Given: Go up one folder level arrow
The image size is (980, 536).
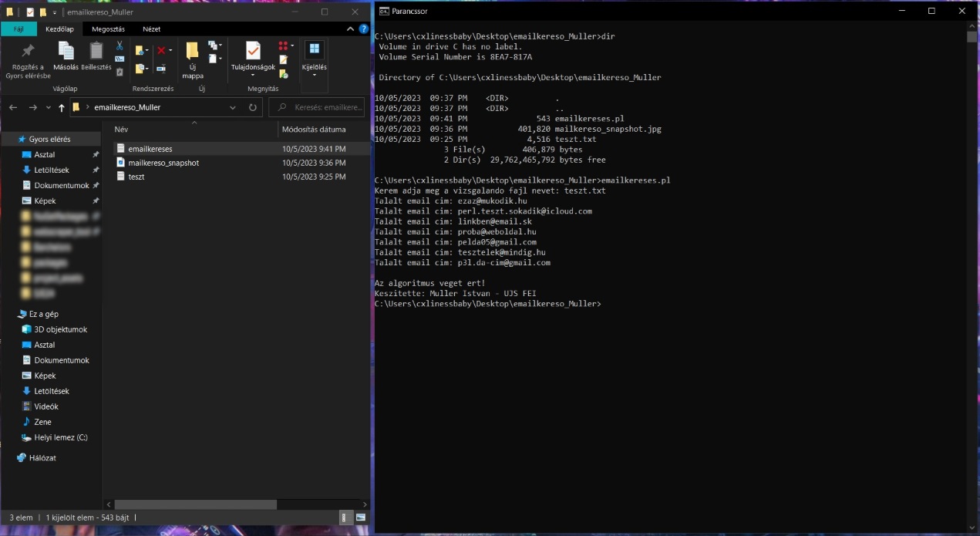Looking at the screenshot, I should 62,107.
